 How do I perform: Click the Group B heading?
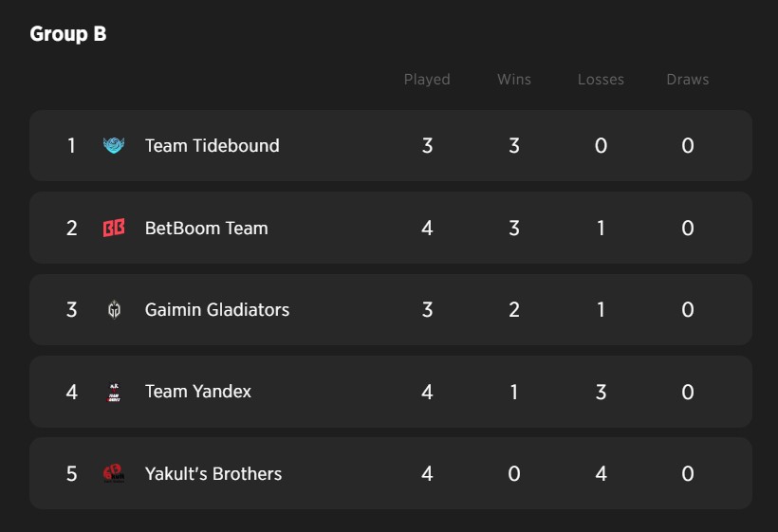point(68,34)
